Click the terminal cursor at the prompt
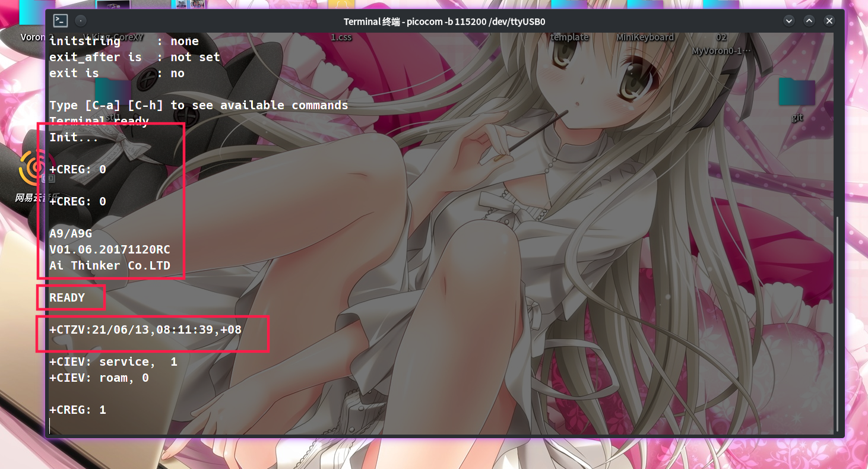Viewport: 868px width, 469px height. (x=50, y=426)
